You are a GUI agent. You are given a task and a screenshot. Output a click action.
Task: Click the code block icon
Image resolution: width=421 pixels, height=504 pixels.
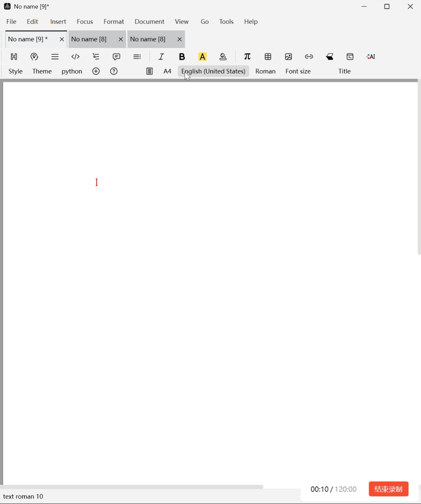point(76,57)
